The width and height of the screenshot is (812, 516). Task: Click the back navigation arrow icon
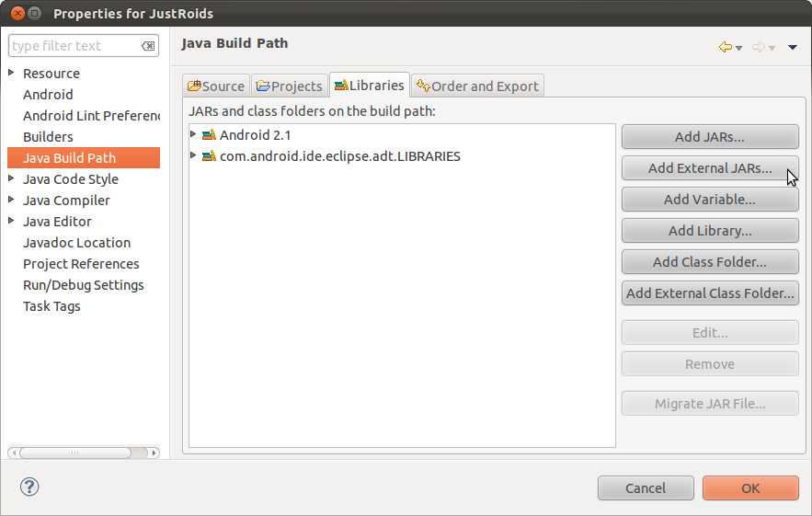click(x=725, y=47)
